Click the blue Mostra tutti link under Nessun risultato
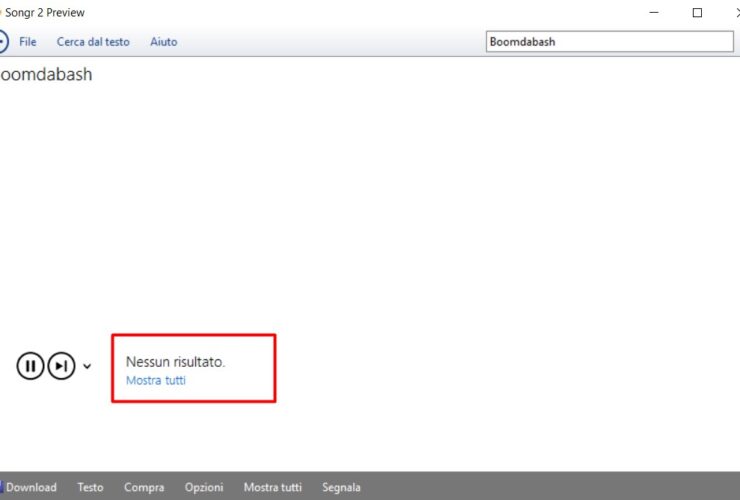The width and height of the screenshot is (740, 500). [x=155, y=380]
